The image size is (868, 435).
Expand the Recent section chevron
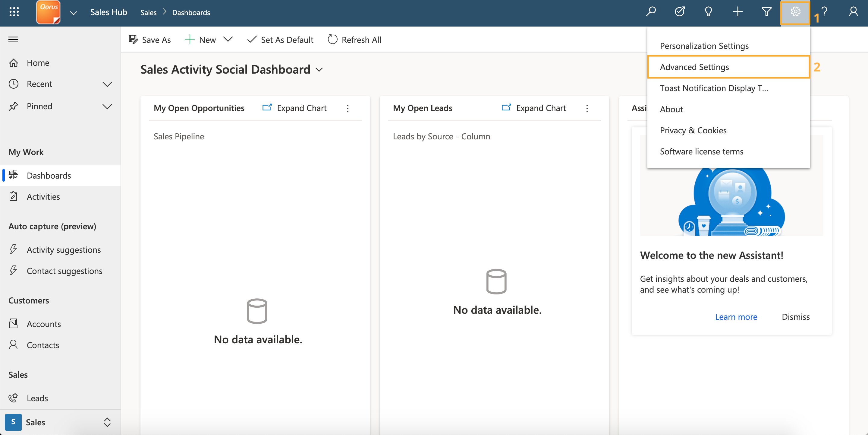coord(107,84)
